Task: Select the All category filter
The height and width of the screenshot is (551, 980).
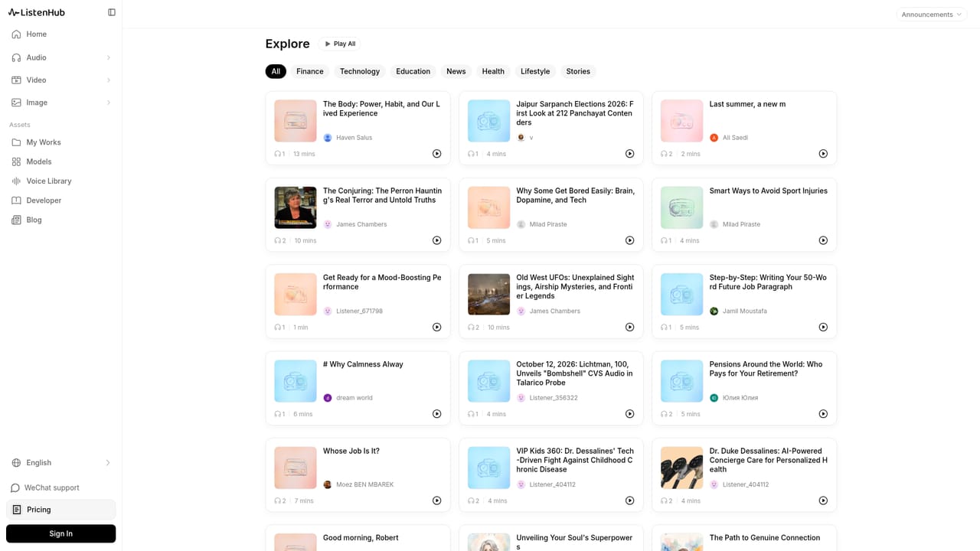Action: (x=276, y=71)
